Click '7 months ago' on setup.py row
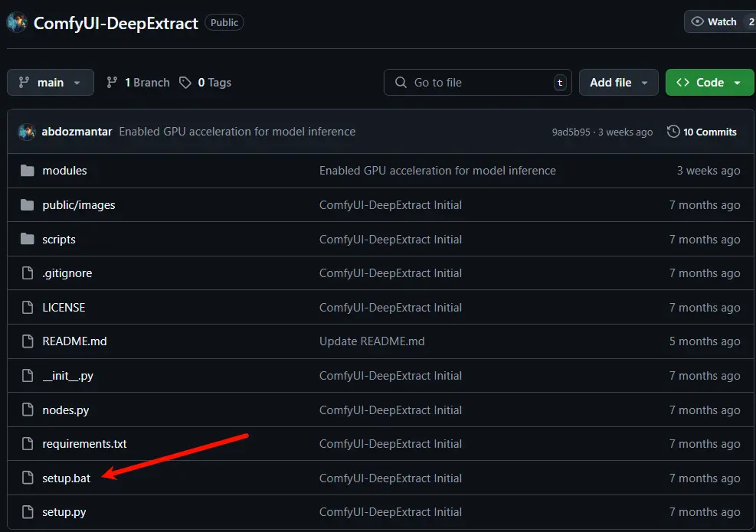This screenshot has width=756, height=532. 705,512
